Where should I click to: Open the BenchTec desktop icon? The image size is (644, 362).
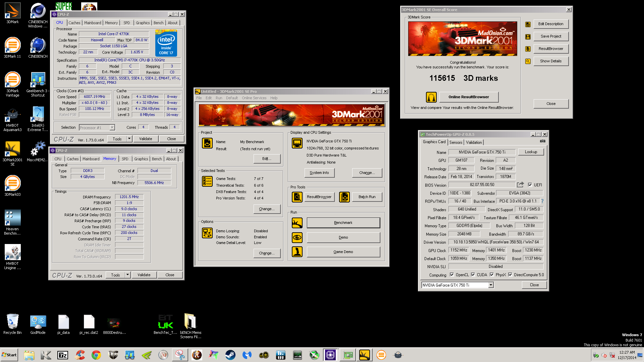pyautogui.click(x=165, y=324)
